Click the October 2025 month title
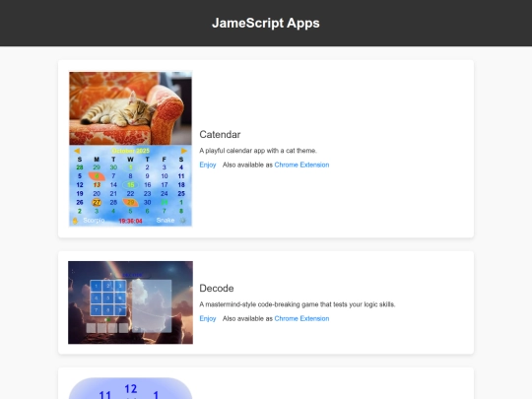This screenshot has width=532, height=399. point(131,151)
